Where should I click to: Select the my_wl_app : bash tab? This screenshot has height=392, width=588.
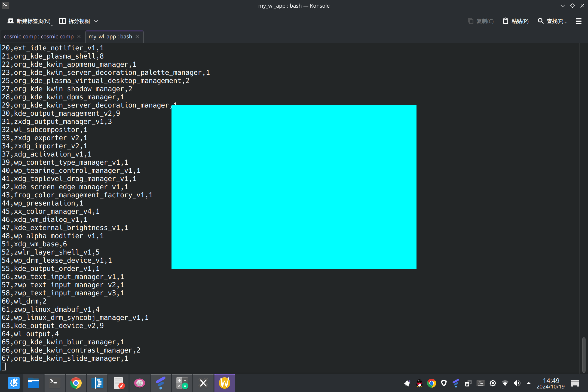click(x=110, y=36)
